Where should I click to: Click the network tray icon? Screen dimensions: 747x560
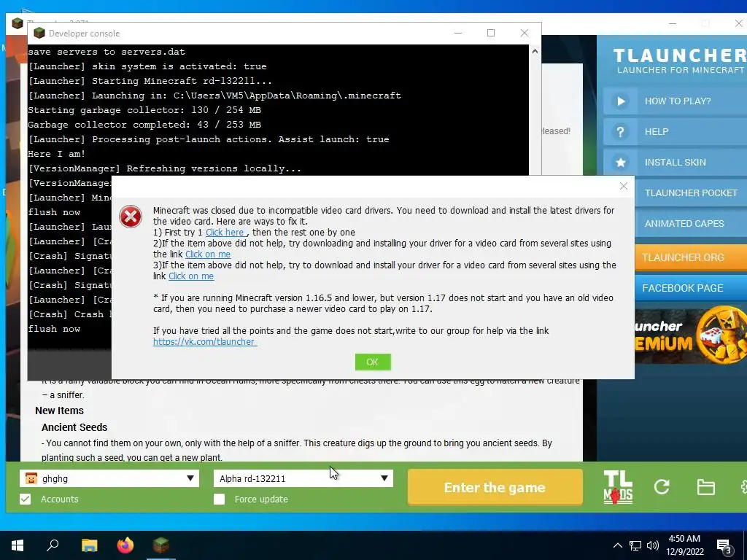click(x=635, y=545)
